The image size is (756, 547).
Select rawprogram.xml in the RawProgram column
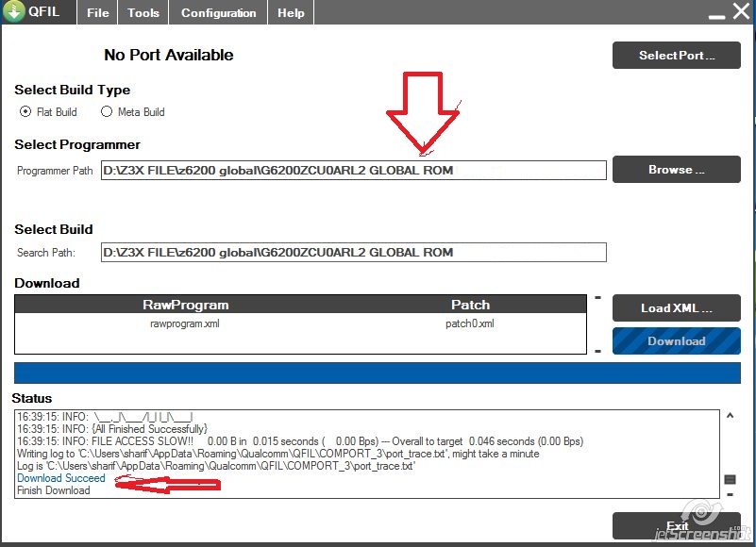185,323
